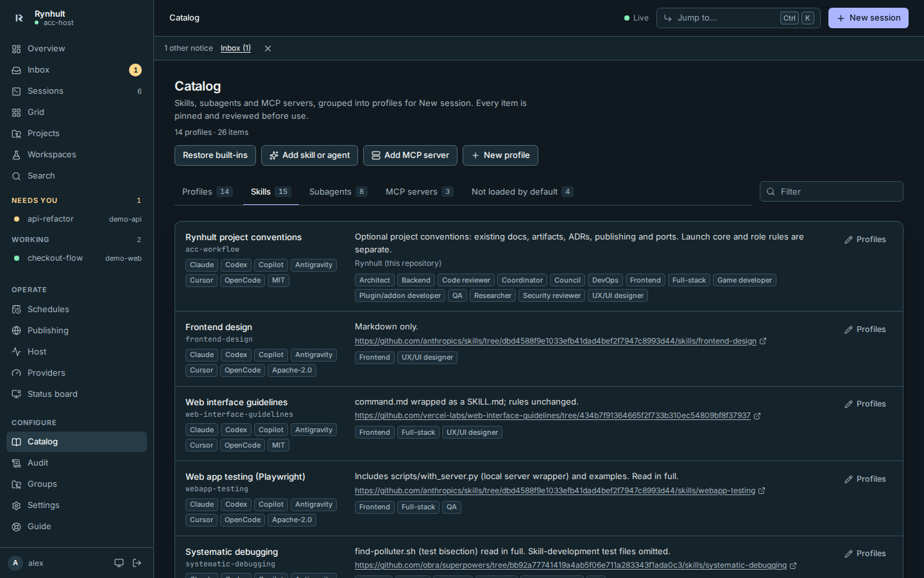The image size is (924, 578).
Task: Start a New session
Action: [868, 18]
